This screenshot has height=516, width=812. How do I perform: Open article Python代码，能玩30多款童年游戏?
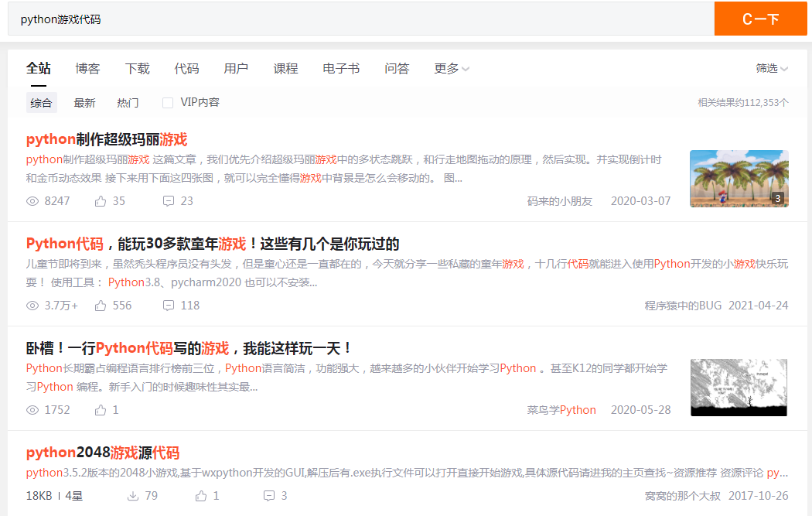click(213, 244)
